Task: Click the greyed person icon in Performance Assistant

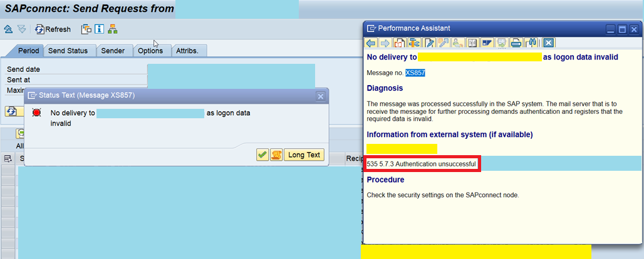Action: click(458, 43)
